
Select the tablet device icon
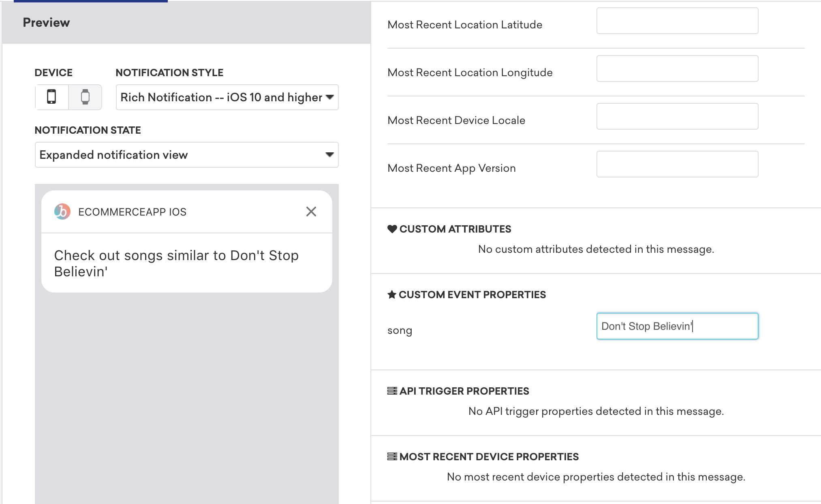(x=85, y=96)
